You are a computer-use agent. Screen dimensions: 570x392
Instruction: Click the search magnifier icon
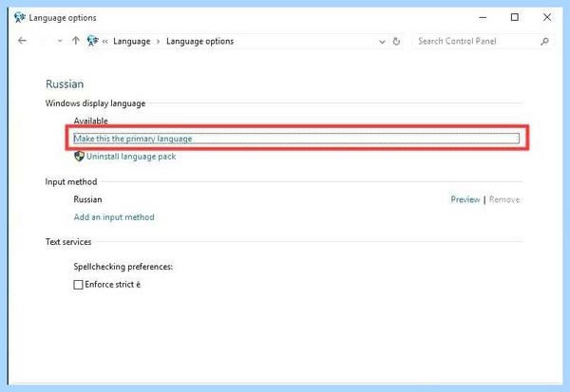click(544, 42)
